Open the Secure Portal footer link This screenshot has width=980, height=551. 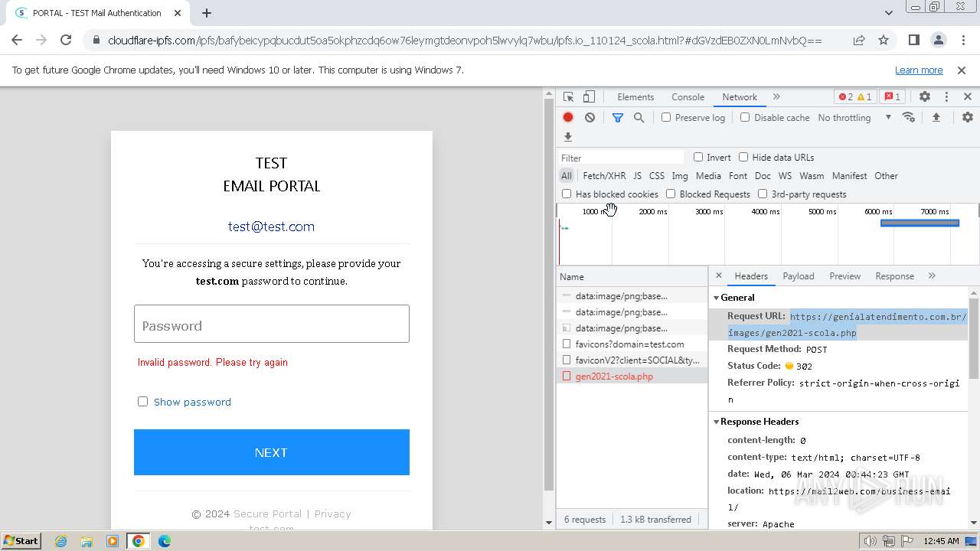(x=267, y=514)
